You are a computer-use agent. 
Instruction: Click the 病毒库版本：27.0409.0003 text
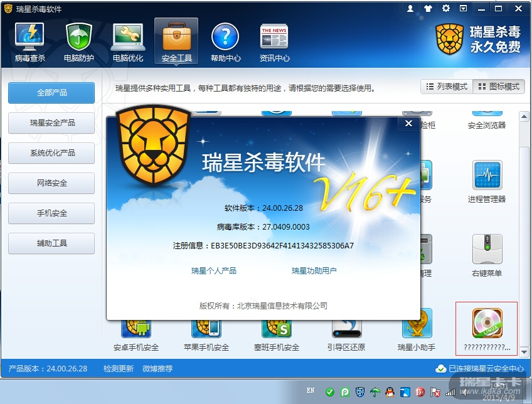pyautogui.click(x=263, y=226)
